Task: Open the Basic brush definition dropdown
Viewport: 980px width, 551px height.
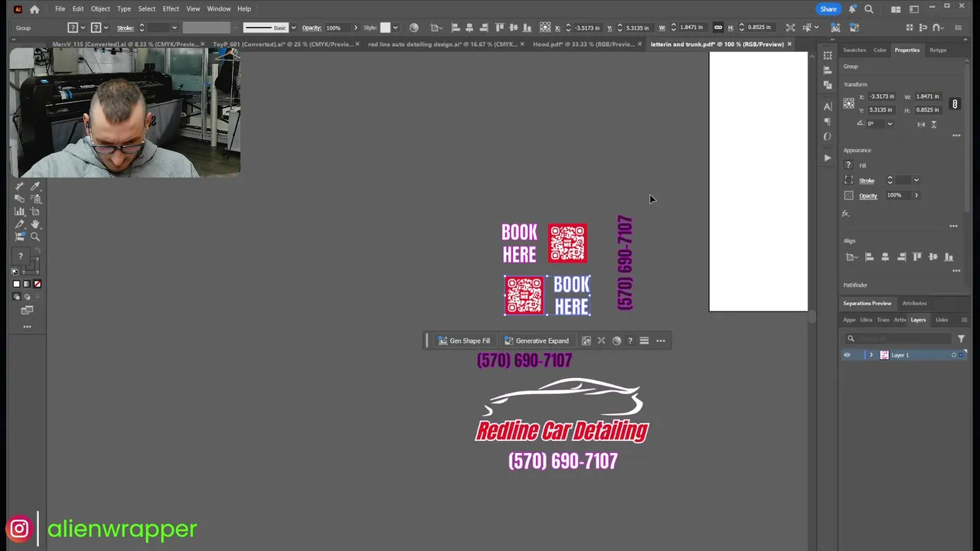Action: tap(293, 28)
